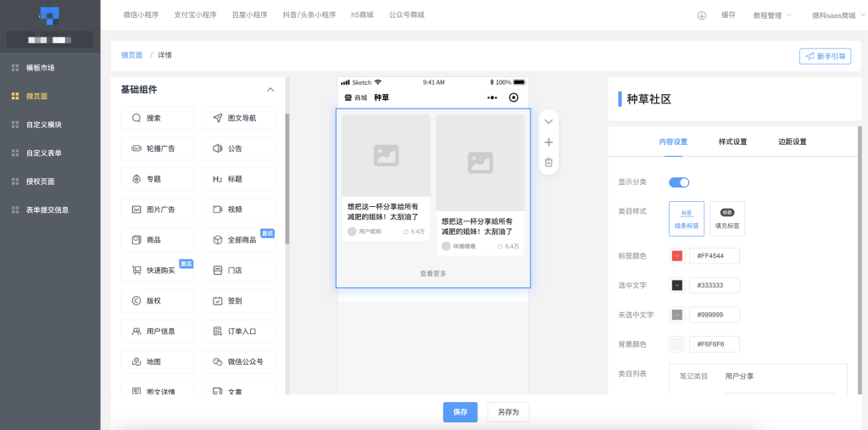Select the left note card thumbnail
Viewport: 868px width, 430px height.
point(386,155)
